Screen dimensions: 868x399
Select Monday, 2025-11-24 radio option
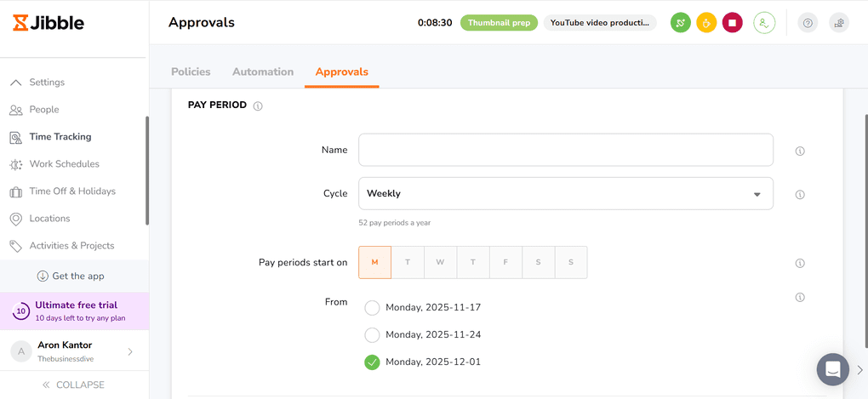coord(372,335)
